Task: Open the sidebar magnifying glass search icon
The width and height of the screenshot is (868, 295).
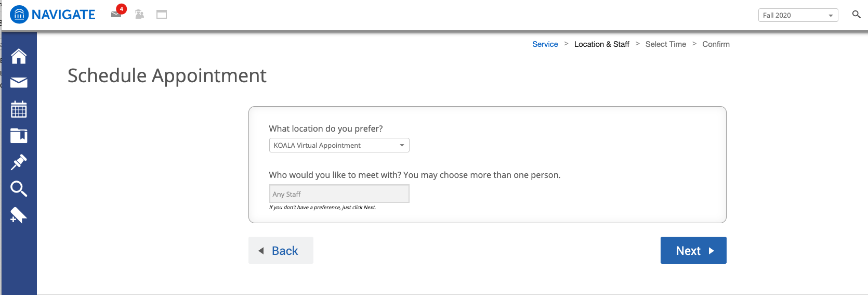Action: point(19,189)
